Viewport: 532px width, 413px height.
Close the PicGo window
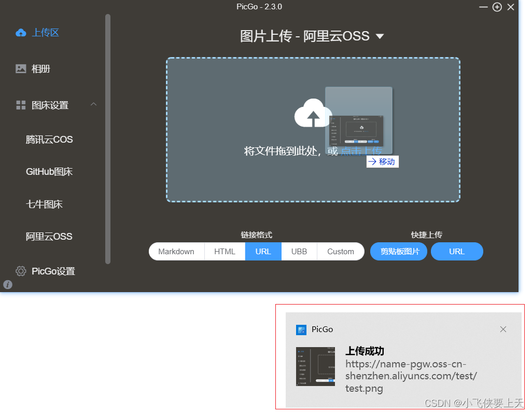coord(511,7)
